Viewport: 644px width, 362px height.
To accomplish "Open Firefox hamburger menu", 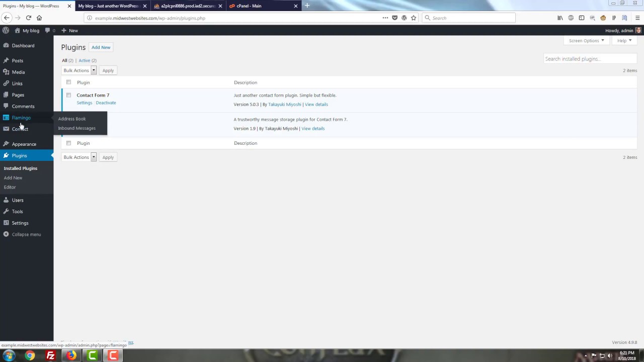I will 637,18.
